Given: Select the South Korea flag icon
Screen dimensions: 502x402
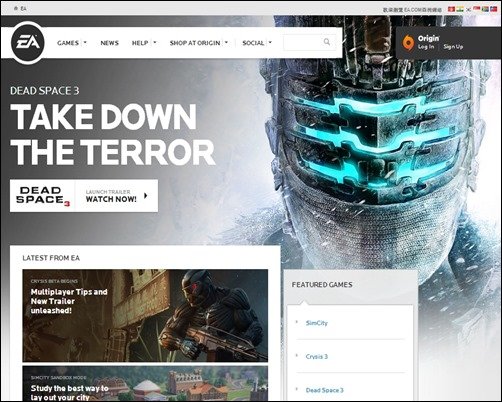Looking at the screenshot, I should pos(468,9).
